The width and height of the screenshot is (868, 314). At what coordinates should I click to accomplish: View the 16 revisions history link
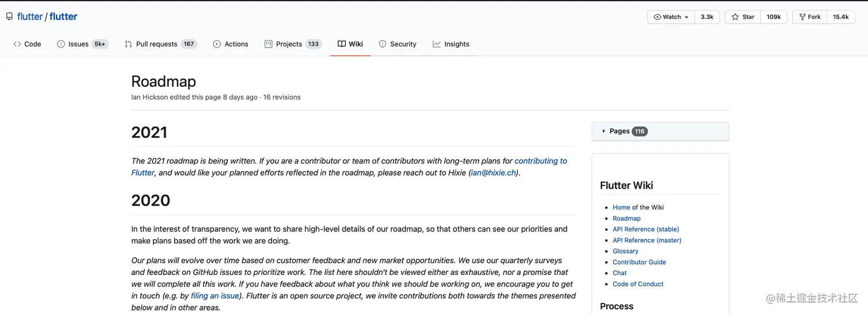(x=282, y=97)
